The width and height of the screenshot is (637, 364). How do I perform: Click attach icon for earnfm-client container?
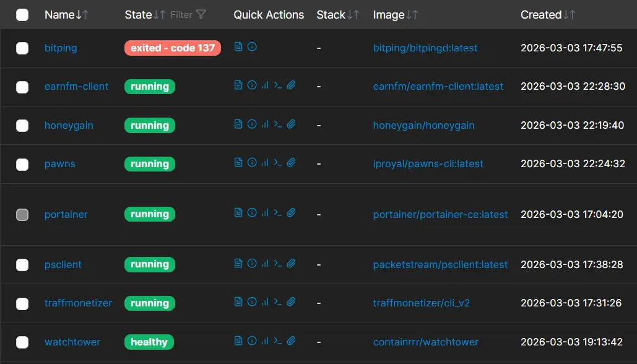tap(291, 85)
